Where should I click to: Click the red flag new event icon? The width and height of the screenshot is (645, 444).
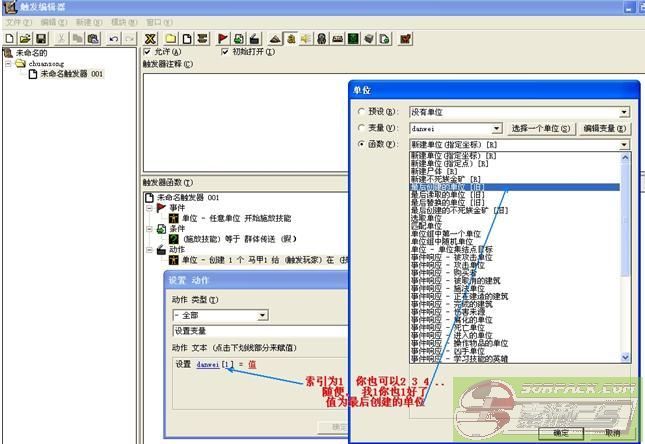(223, 38)
